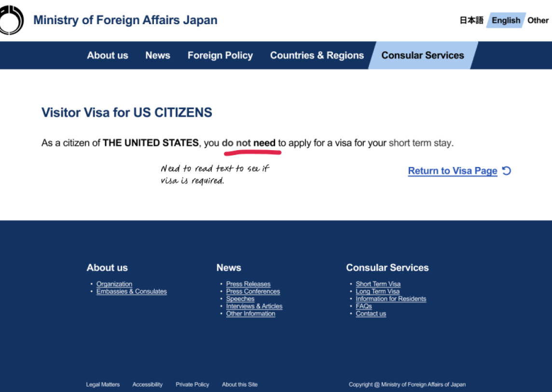This screenshot has width=552, height=392.
Task: Open the Organization footer link
Action: 114,284
